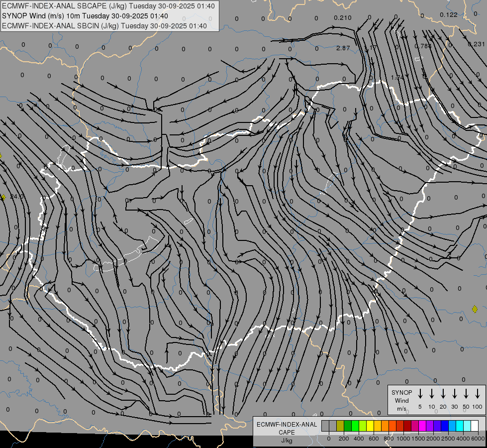Image resolution: width=487 pixels, height=448 pixels.
Task: Click the 0.122 value near top right
Action: (x=449, y=14)
